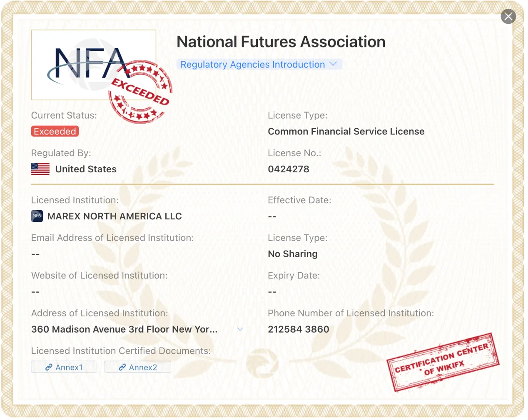Click the United States flag icon
The height and width of the screenshot is (420, 528).
(x=40, y=169)
